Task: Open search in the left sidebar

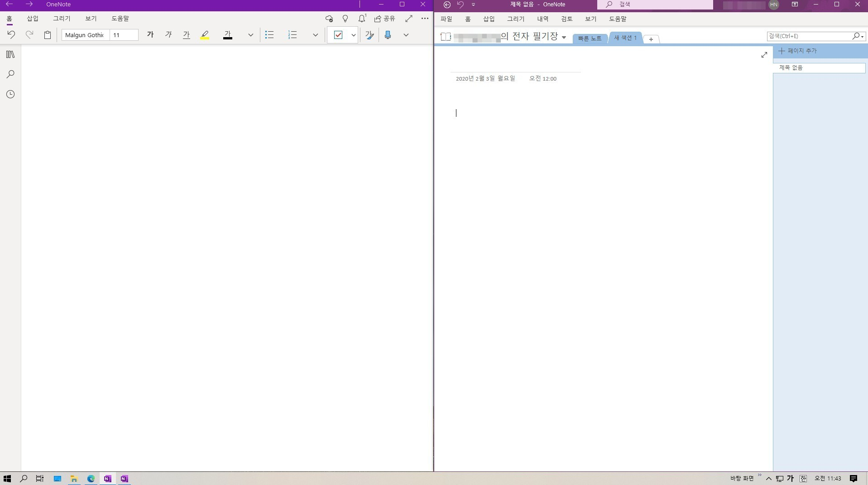Action: 10,74
